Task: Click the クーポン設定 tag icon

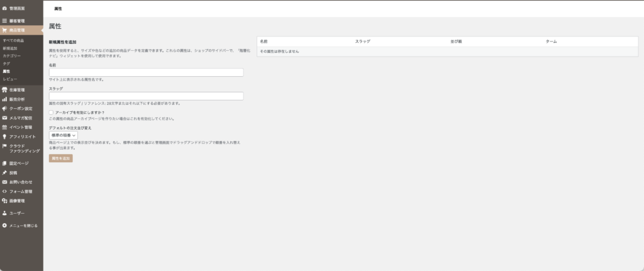Action: 4,109
